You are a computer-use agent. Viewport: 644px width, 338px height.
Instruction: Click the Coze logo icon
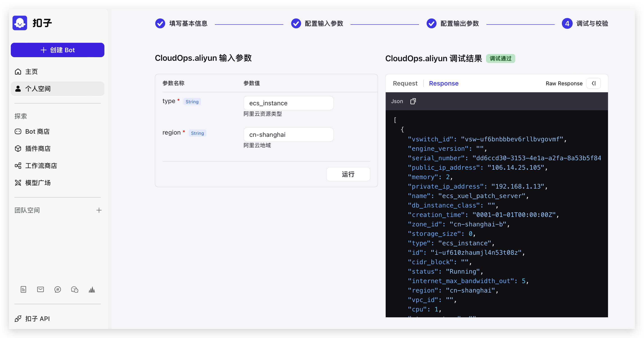(20, 23)
